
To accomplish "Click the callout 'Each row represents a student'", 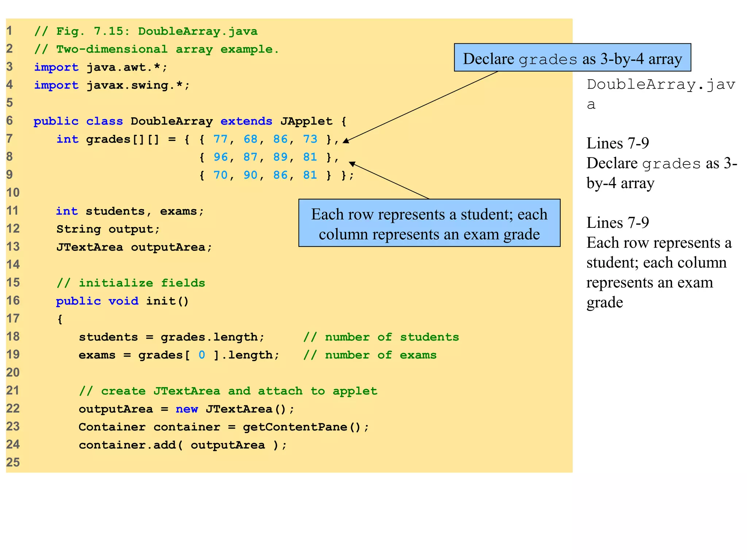I will tap(429, 223).
